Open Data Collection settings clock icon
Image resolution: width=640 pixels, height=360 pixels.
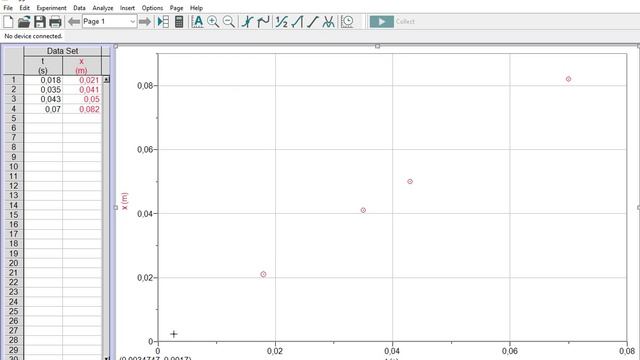[x=347, y=22]
